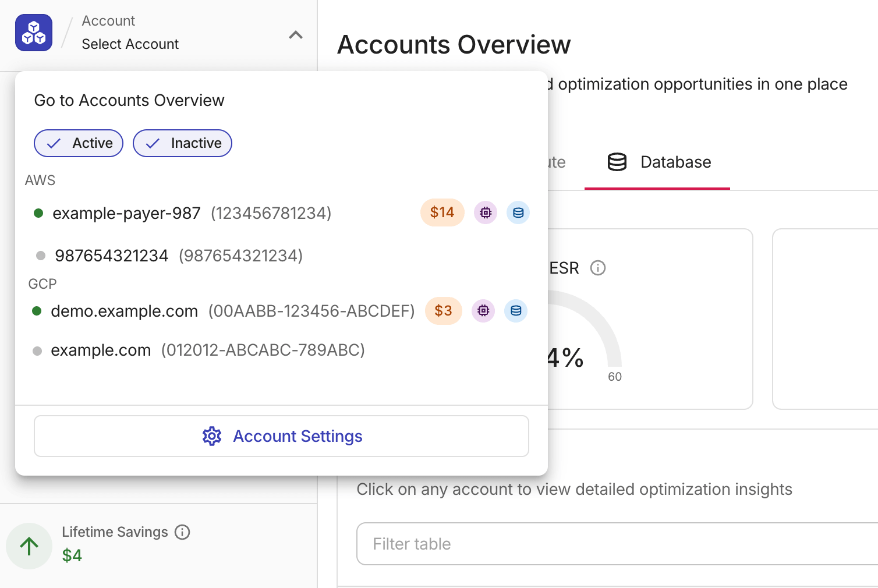Click the app logo cube icon

point(34,33)
